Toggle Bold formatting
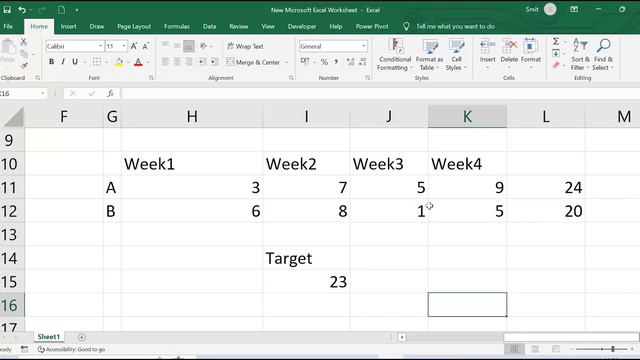The width and height of the screenshot is (640, 360). pos(51,62)
